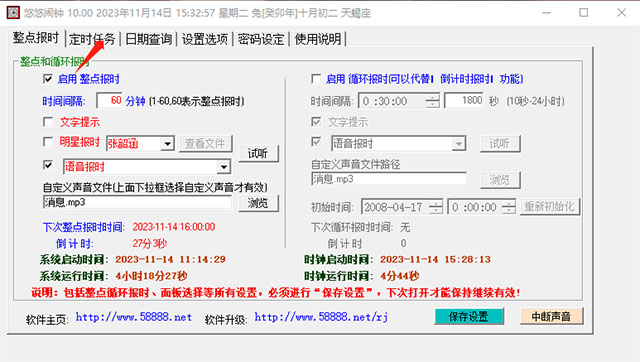This screenshot has width=640, height=362.
Task: Toggle checkbox beside red 语音报时 dropdown
Action: [48, 165]
